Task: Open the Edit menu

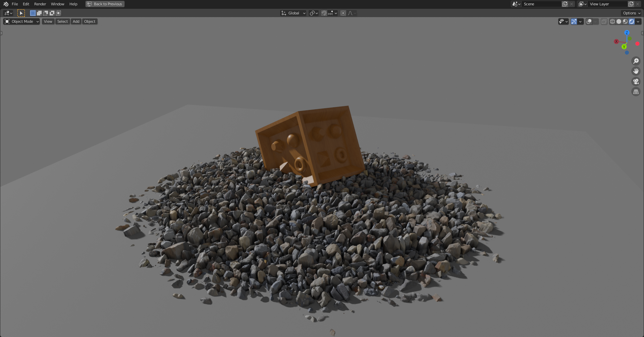Action: pyautogui.click(x=26, y=4)
